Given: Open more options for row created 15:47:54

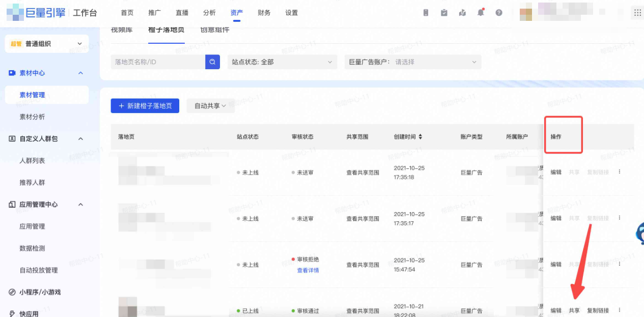Looking at the screenshot, I should pos(620,264).
